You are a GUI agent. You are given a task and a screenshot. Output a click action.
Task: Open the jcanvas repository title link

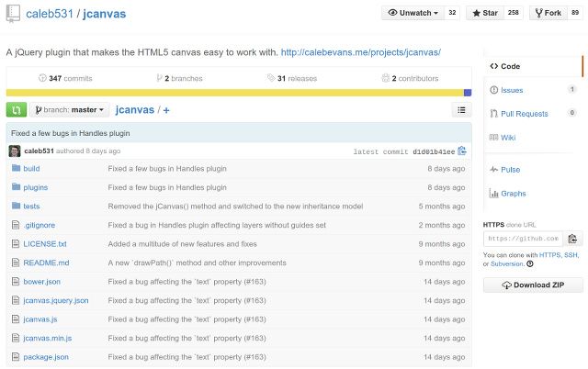point(104,14)
